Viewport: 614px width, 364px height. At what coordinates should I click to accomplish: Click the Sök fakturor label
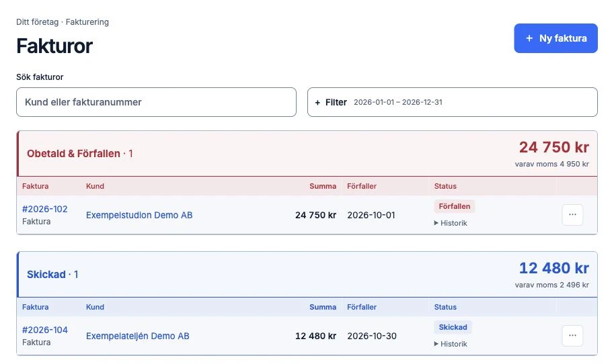[40, 77]
